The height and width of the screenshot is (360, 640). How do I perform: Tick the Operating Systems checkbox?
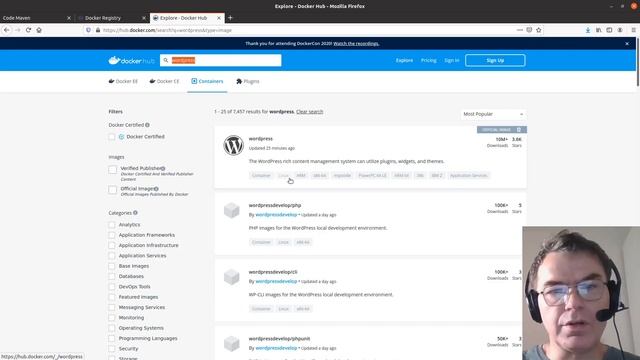[x=112, y=328]
